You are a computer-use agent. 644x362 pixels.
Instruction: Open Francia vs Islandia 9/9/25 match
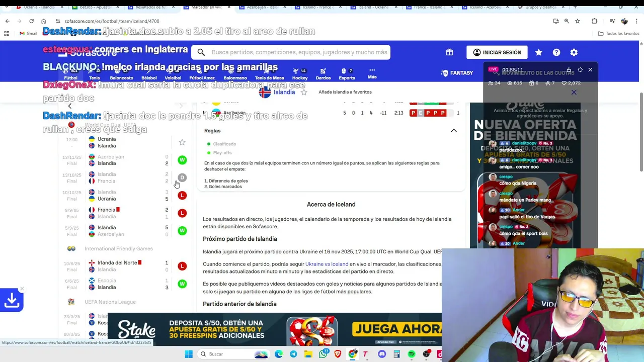click(x=125, y=213)
